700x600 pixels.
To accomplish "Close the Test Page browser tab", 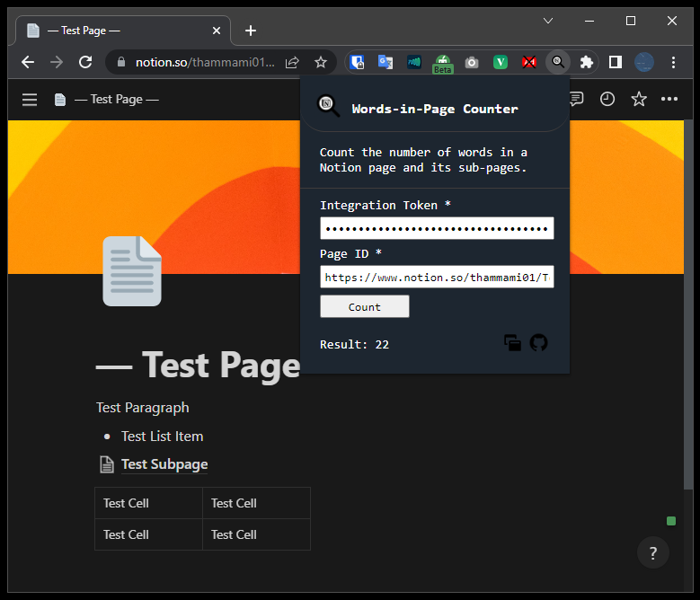I will point(216,31).
